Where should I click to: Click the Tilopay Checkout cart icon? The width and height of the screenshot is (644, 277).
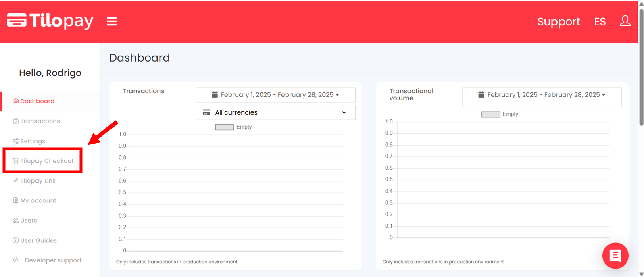pos(16,161)
